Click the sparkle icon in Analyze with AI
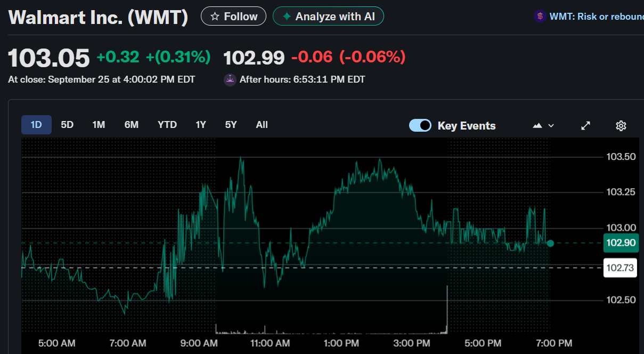Image resolution: width=644 pixels, height=354 pixels. (287, 17)
